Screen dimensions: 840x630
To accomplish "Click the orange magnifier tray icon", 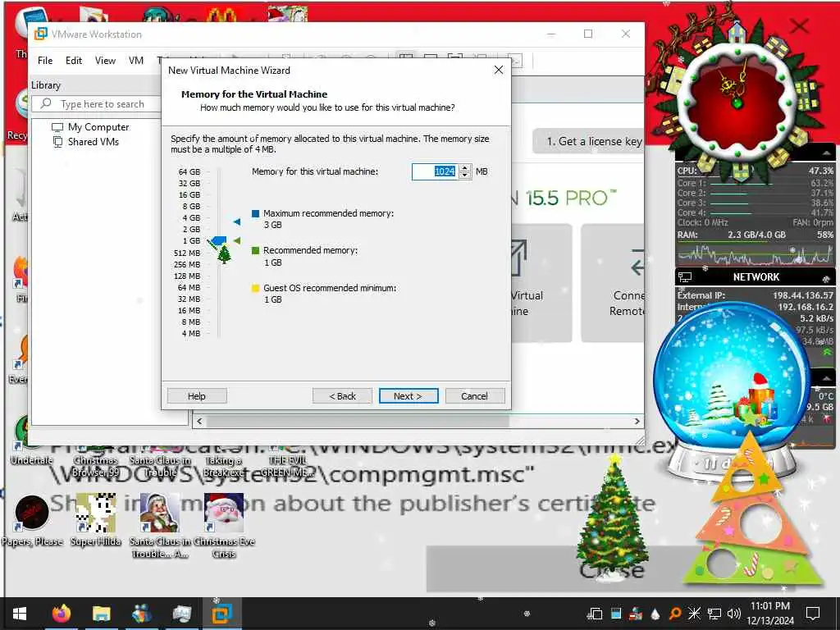I will [675, 614].
